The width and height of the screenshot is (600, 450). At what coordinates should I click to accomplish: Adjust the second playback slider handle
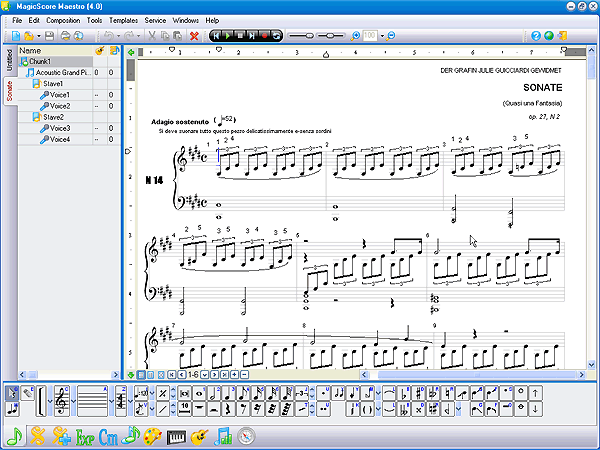point(330,36)
